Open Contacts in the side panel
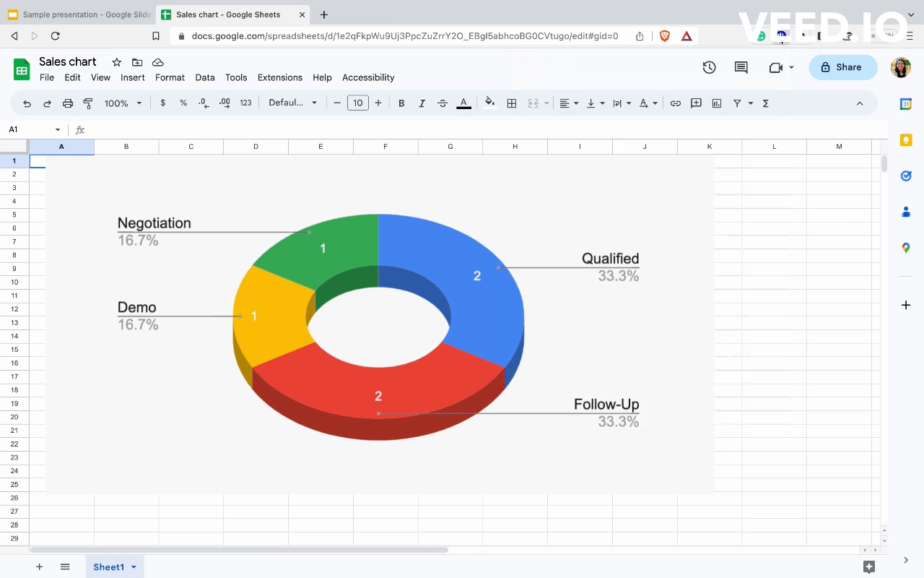 [906, 212]
